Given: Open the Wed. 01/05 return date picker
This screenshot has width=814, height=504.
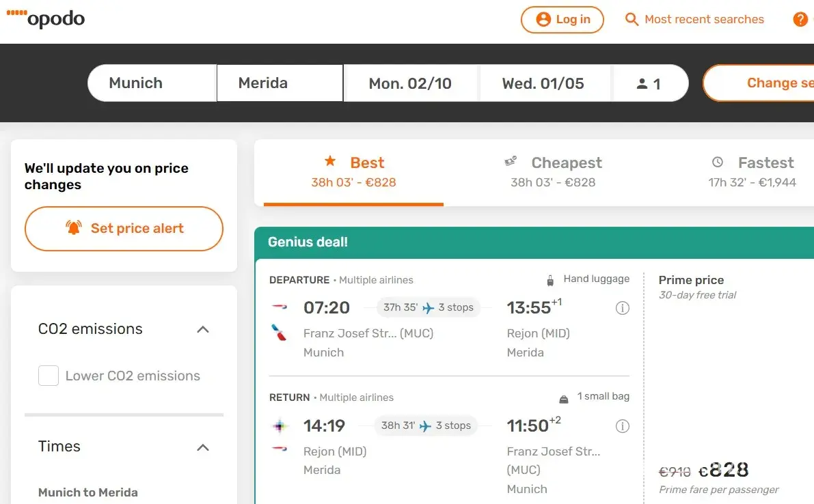Looking at the screenshot, I should (543, 83).
